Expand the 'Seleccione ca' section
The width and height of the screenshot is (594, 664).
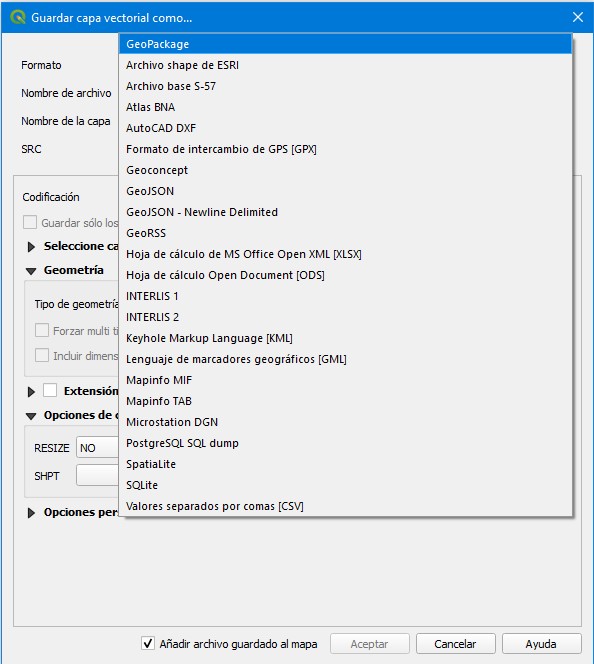click(x=31, y=246)
